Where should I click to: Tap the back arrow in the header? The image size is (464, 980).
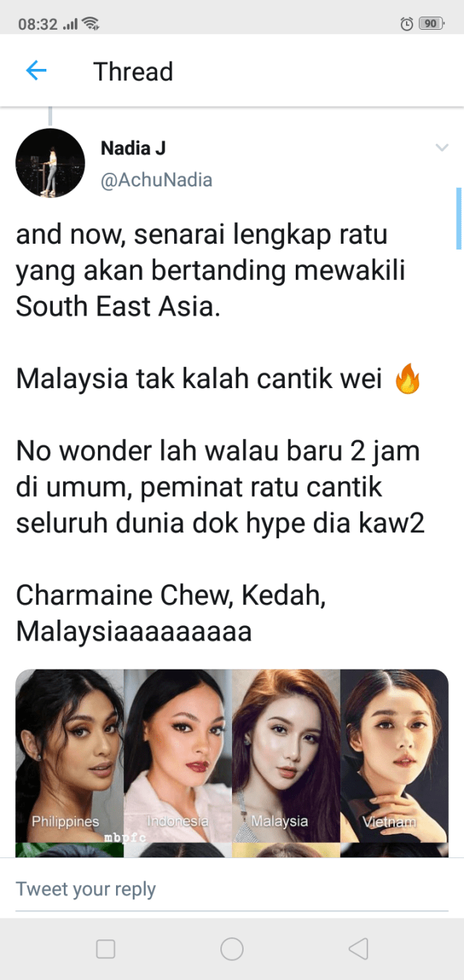click(36, 70)
